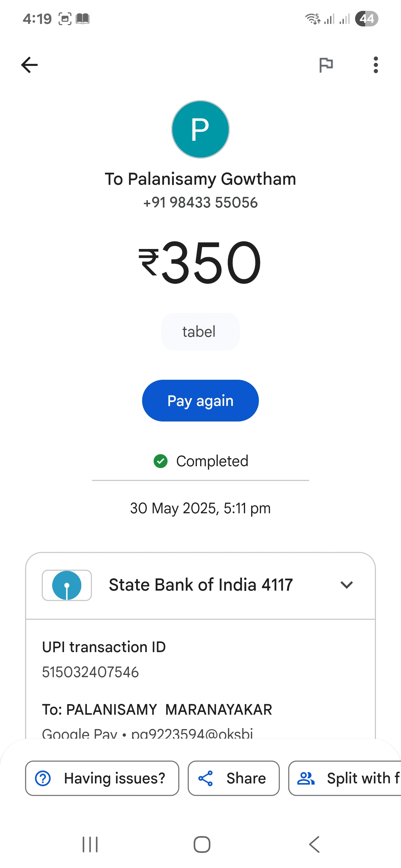Click the question mark help icon

[43, 778]
